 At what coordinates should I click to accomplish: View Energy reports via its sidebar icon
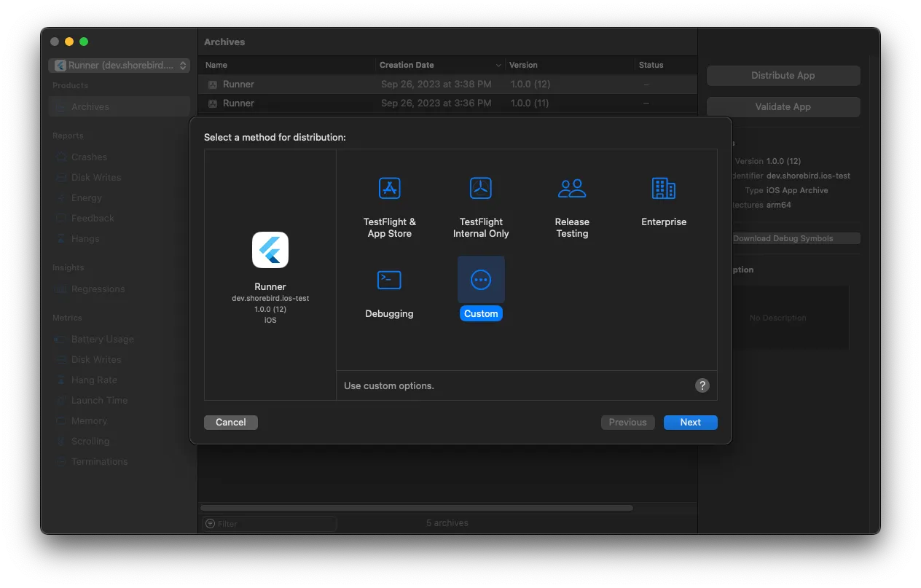tap(61, 197)
